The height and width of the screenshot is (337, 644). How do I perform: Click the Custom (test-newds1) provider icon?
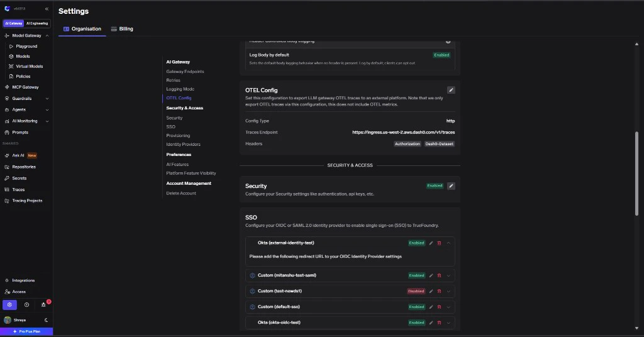253,291
